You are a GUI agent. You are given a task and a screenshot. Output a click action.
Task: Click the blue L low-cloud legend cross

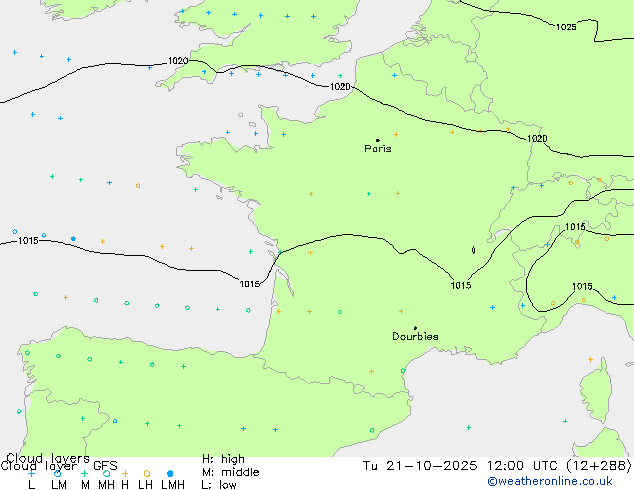tap(31, 473)
